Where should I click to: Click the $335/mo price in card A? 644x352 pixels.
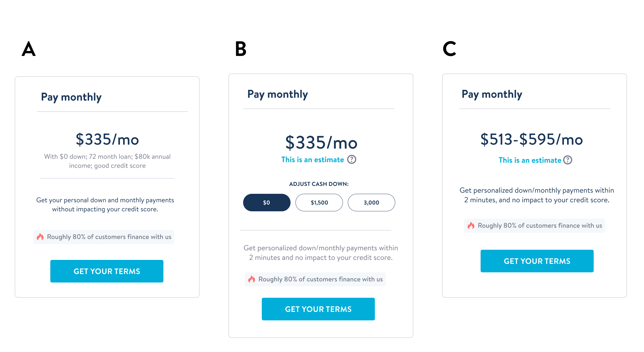pos(107,139)
